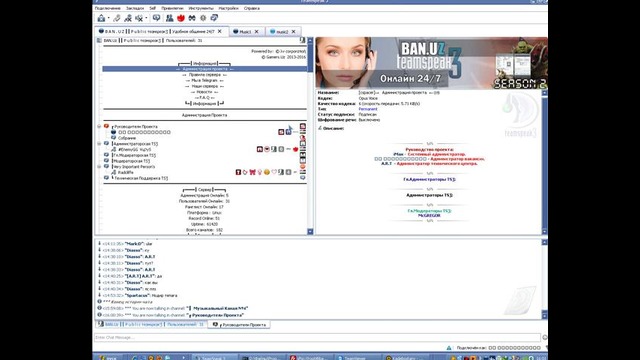The width and height of the screenshot is (640, 360).
Task: Click the last toolbar icon with overlapping windows
Action: click(214, 18)
